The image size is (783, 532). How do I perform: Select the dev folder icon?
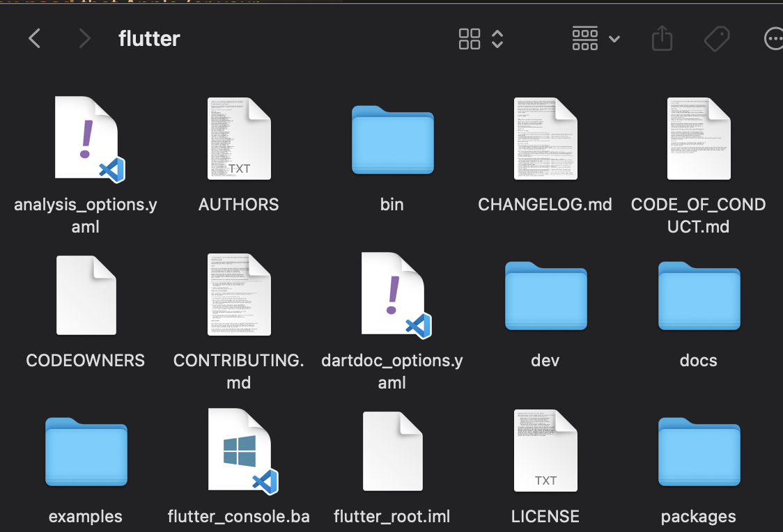tap(546, 295)
